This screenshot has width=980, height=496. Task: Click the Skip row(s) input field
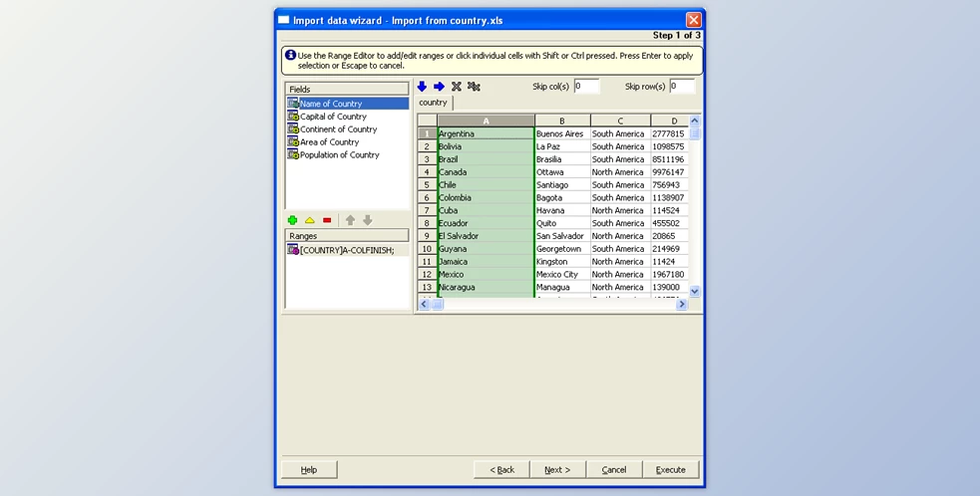coord(682,87)
